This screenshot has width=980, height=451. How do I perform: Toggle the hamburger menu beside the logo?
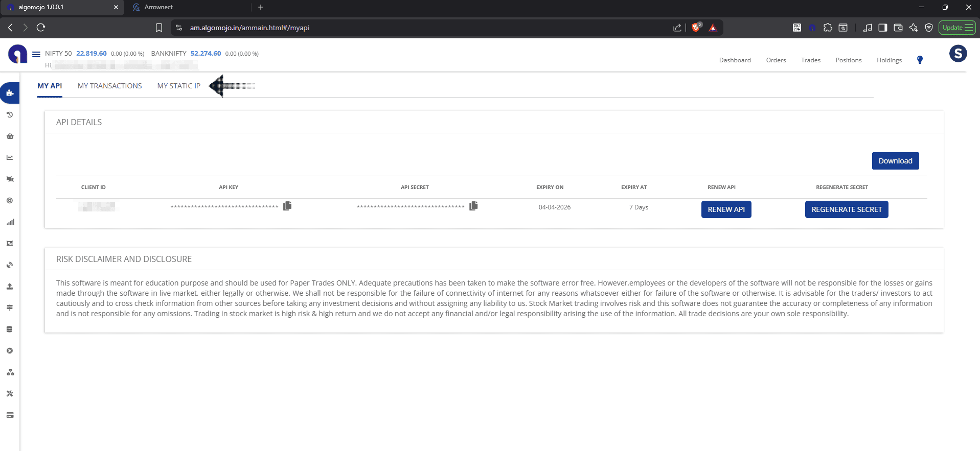click(36, 54)
